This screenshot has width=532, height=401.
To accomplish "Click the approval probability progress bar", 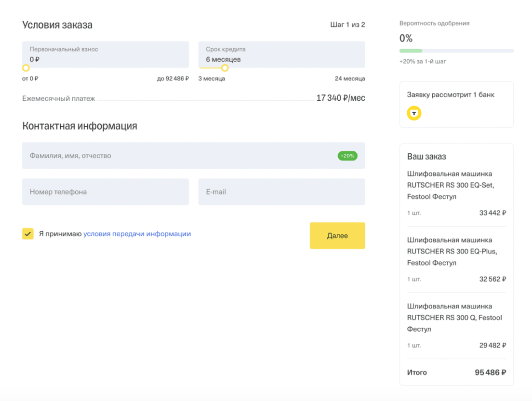I will 456,51.
